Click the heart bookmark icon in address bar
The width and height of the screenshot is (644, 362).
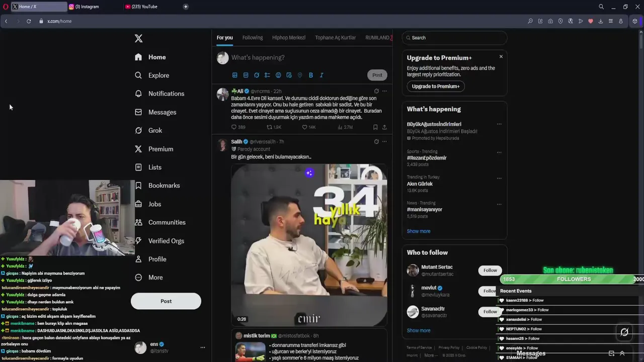(591, 21)
